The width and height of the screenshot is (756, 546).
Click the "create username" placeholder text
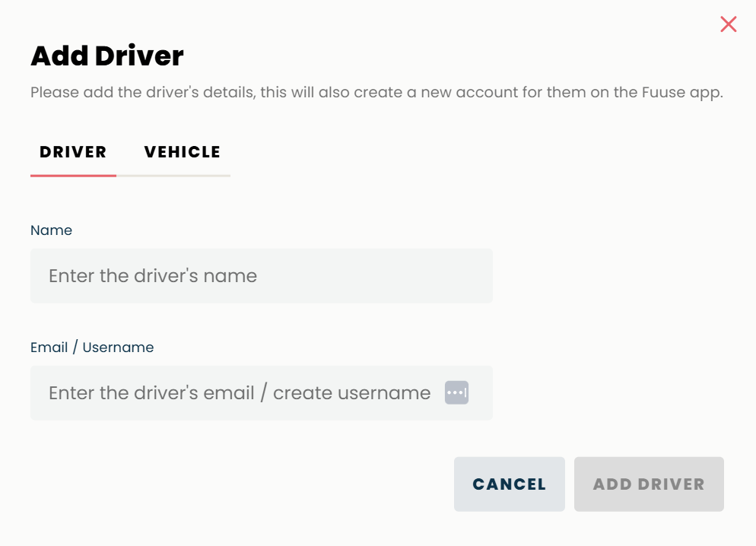[352, 392]
